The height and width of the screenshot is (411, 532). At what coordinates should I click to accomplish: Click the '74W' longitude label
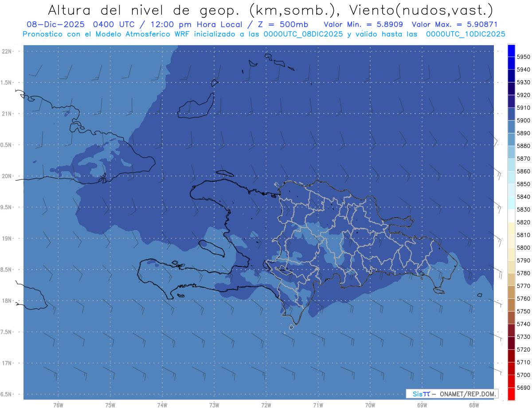[x=162, y=405]
